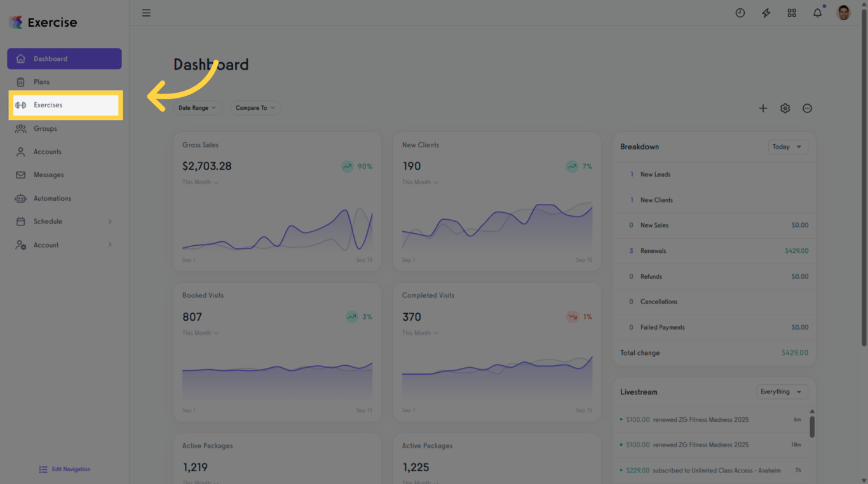The height and width of the screenshot is (484, 868).
Task: Open the Compare To dropdown
Action: click(255, 108)
